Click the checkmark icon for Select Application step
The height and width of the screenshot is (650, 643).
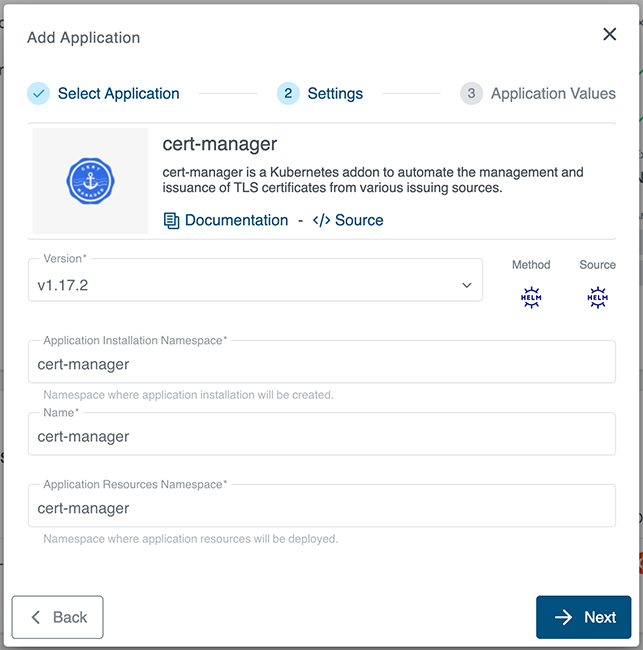(x=39, y=94)
